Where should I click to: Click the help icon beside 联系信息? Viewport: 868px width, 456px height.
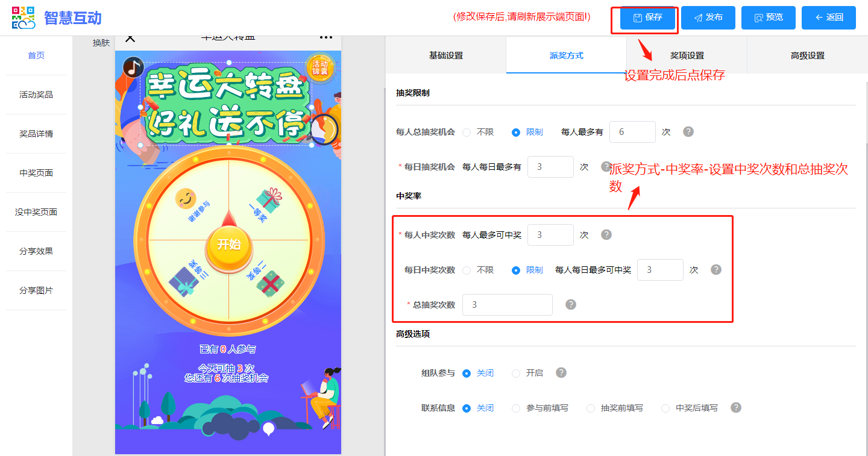click(736, 408)
